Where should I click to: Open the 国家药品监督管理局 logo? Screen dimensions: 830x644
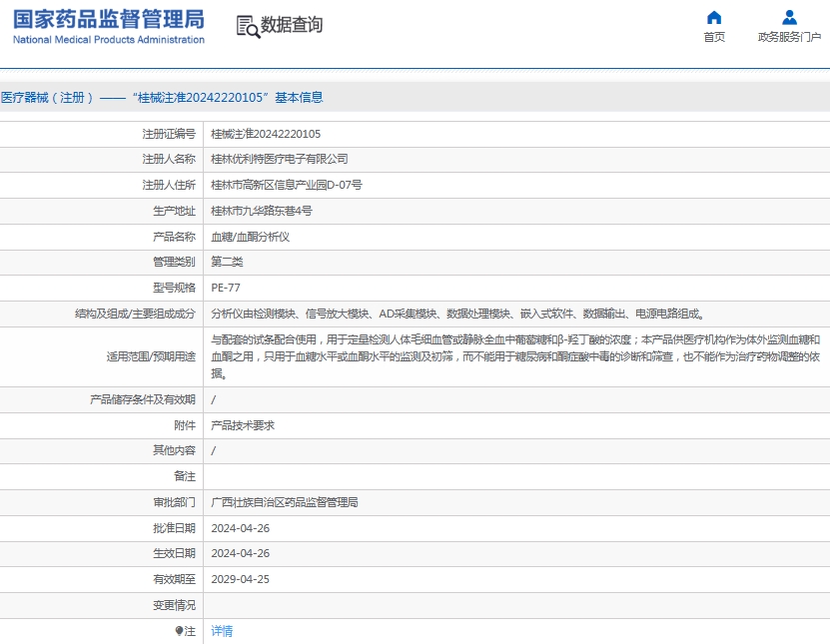coord(109,20)
